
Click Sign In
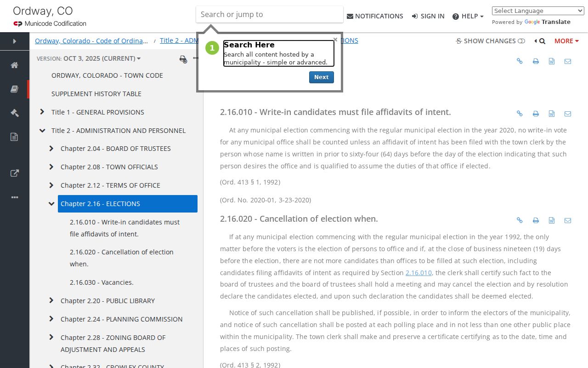click(x=428, y=16)
